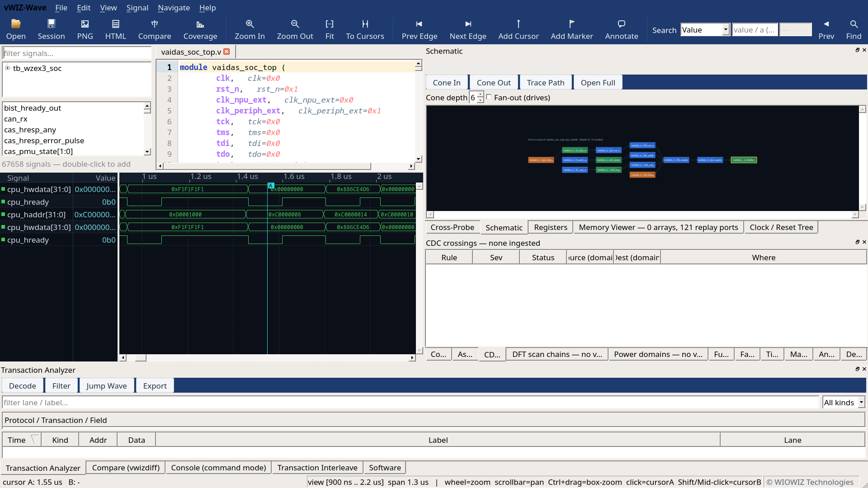Sort transactions by Time column
Screen dimensions: 868x488
(x=22, y=440)
